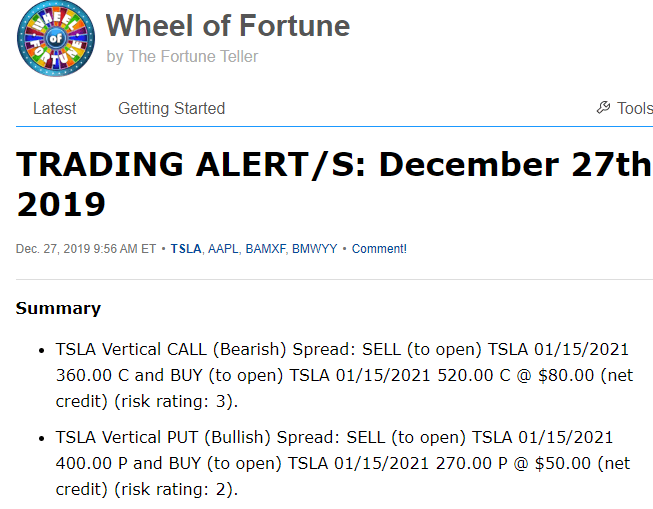Click the TSLA ticker link
Image resolution: width=653 pixels, height=509 pixels.
(186, 249)
